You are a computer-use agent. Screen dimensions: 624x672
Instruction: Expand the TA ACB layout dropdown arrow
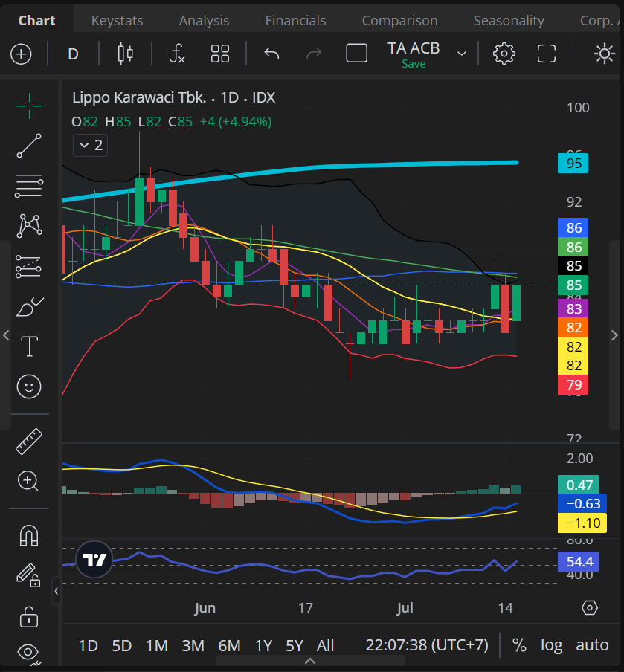point(462,54)
